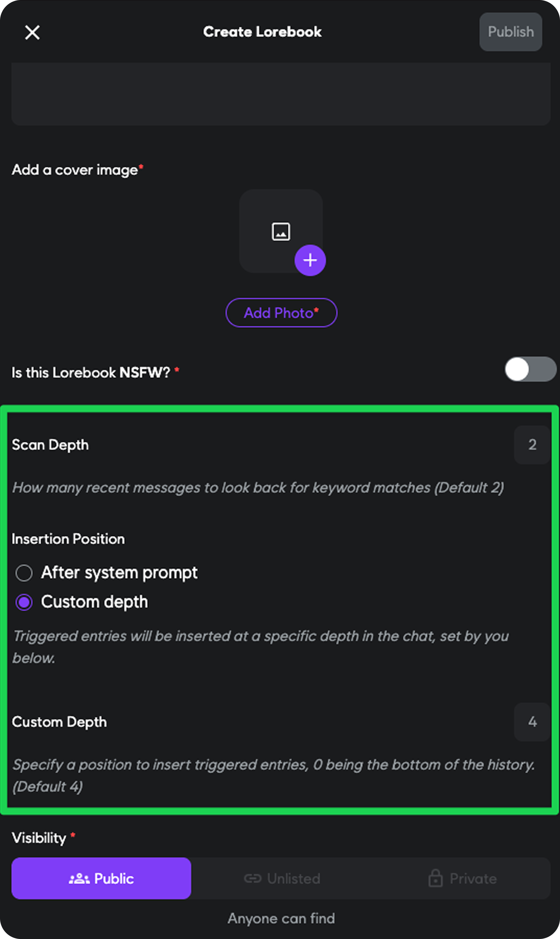The height and width of the screenshot is (939, 560).
Task: Choose Unlisted visibility
Action: 281,879
